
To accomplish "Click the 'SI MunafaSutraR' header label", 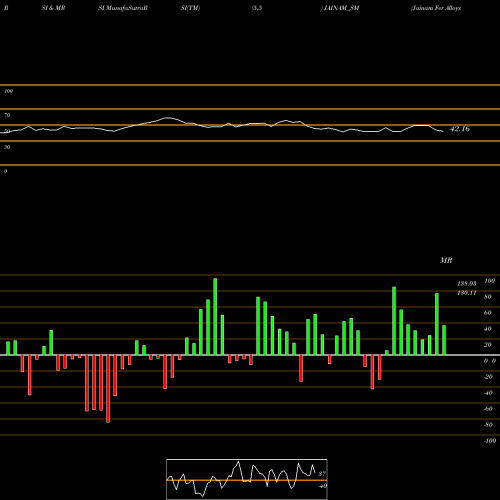I will 123,8.
